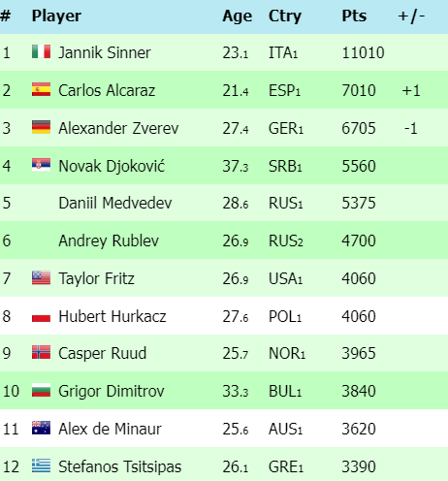
Task: Click the Bulgaria flag beside Grigor Dimitrov
Action: point(41,390)
